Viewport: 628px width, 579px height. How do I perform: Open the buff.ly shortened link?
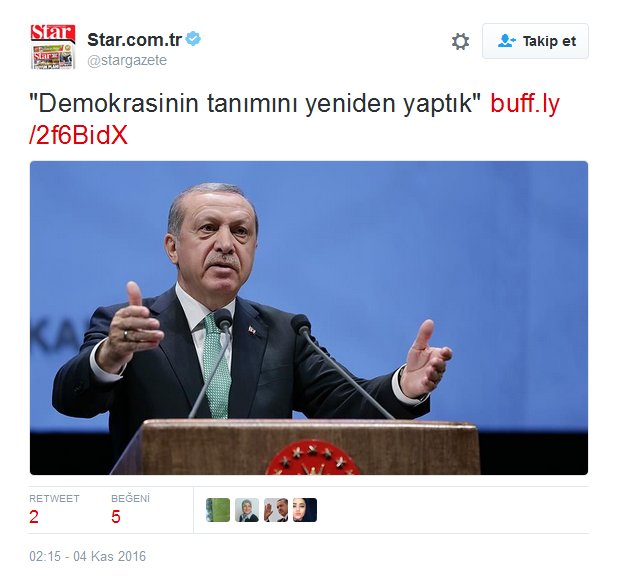tap(525, 104)
